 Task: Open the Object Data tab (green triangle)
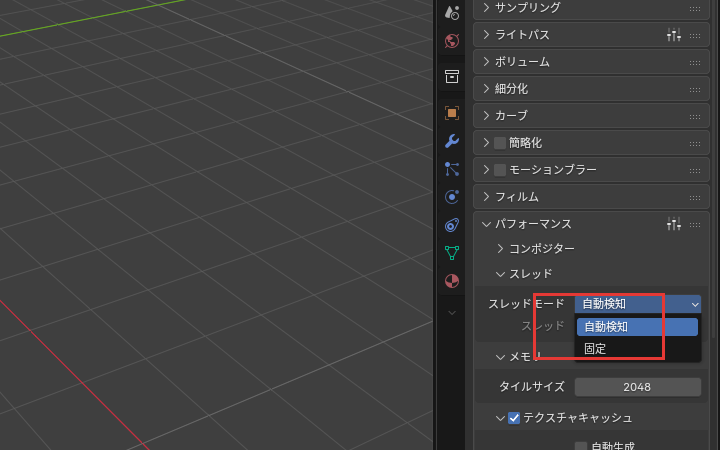(452, 253)
